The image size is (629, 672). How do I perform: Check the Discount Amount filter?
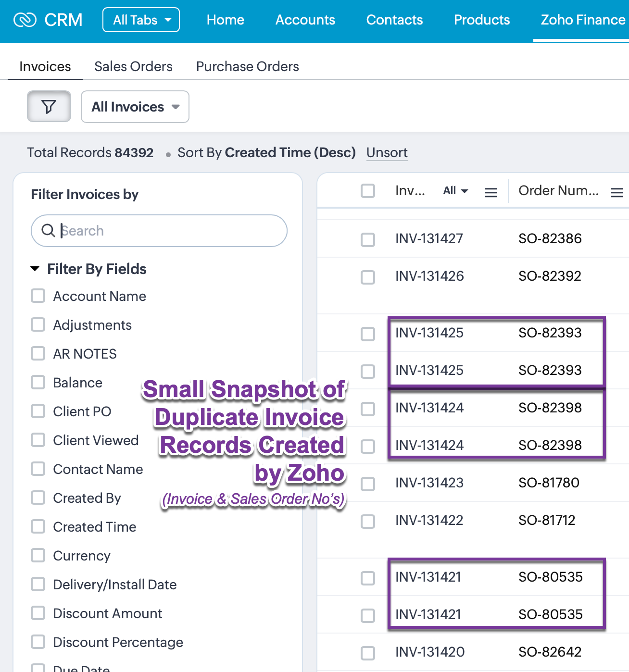[x=38, y=613]
